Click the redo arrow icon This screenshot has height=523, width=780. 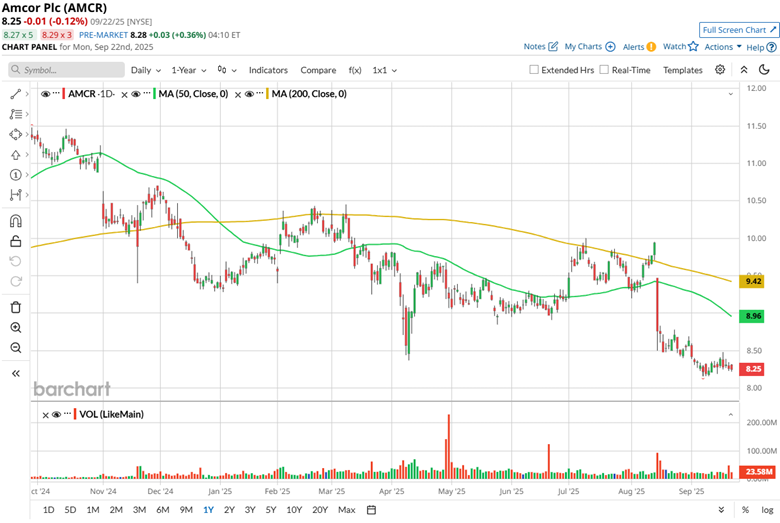tap(15, 282)
